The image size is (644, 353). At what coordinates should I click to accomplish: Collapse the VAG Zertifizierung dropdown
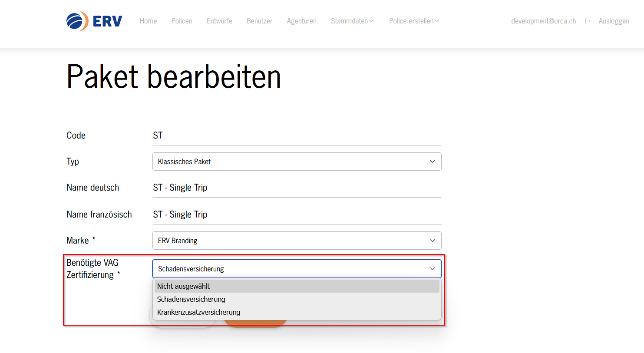[297, 269]
